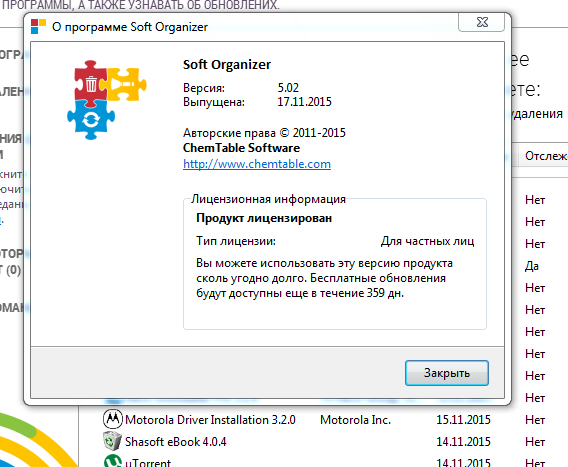Close the About dialog with X

pyautogui.click(x=482, y=22)
